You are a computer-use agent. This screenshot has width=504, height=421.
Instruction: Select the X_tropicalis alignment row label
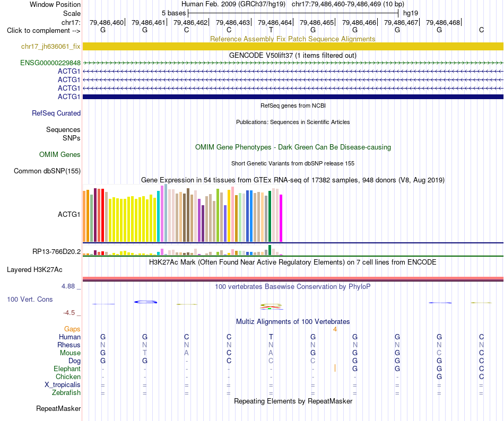click(x=63, y=385)
